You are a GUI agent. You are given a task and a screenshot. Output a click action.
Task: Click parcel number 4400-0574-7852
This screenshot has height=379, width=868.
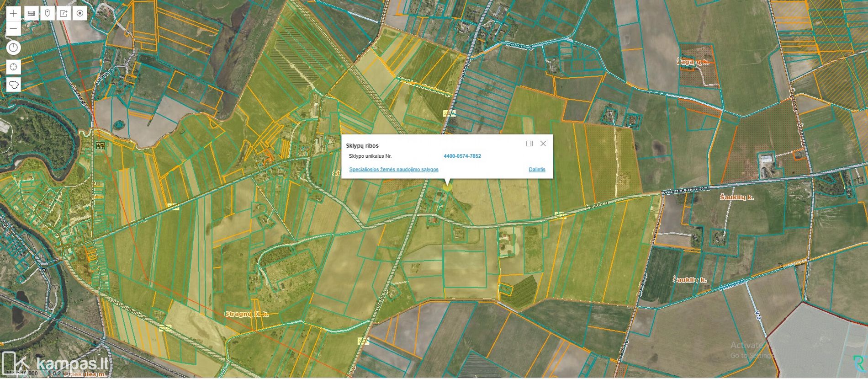pos(462,156)
